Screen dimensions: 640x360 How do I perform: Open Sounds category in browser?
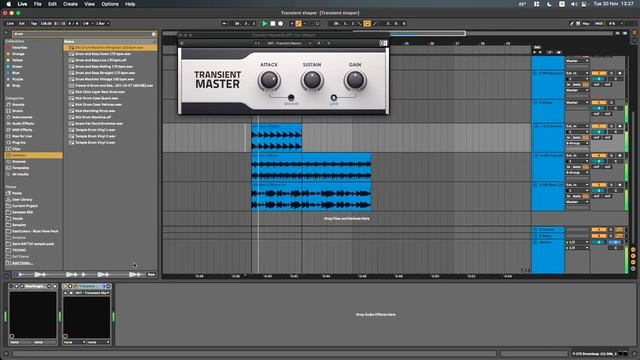pos(18,104)
